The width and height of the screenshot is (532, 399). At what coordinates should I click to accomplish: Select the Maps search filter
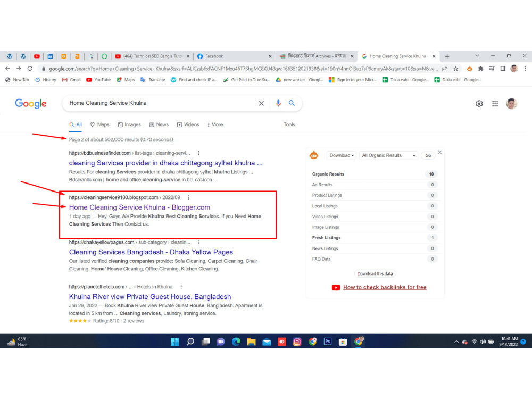(x=100, y=125)
